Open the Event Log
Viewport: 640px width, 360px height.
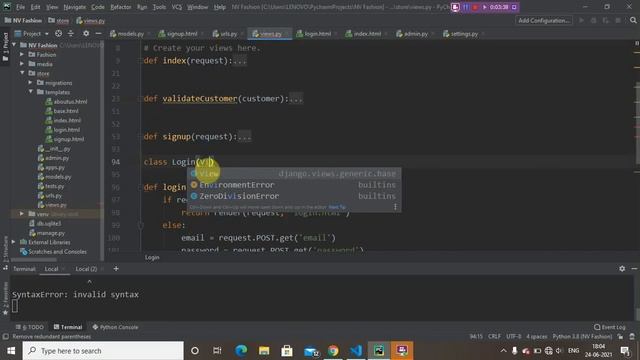point(610,327)
